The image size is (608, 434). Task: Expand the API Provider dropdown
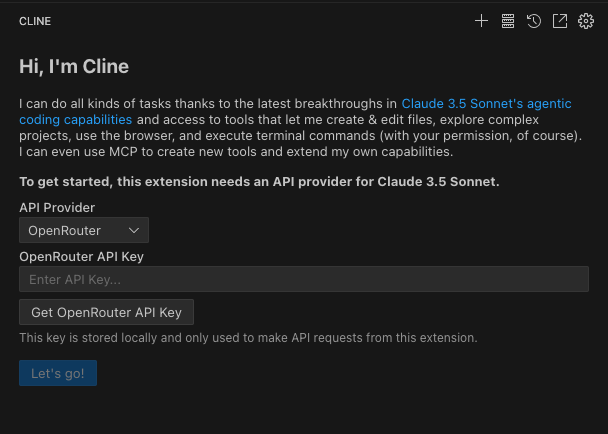click(84, 231)
